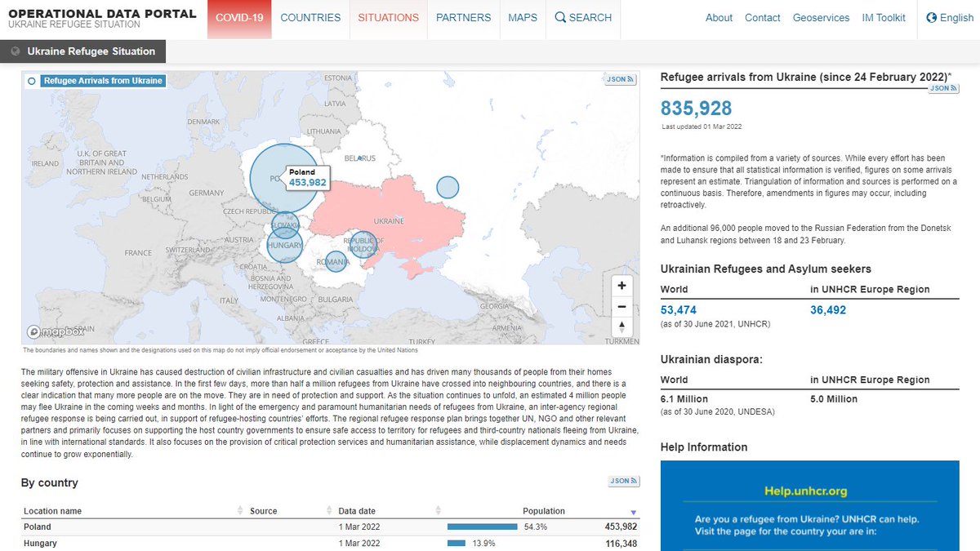The image size is (980, 551).
Task: Open the JSON feed for the By country table
Action: tap(622, 481)
